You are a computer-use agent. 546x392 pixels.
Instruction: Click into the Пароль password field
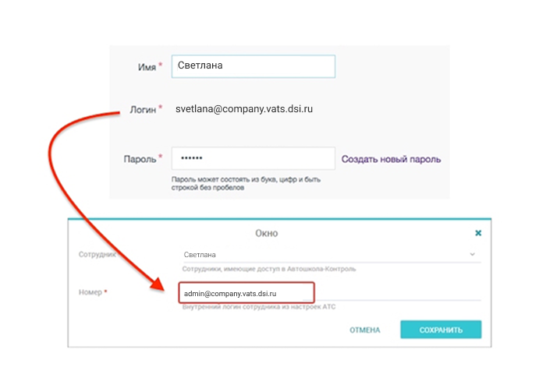click(x=253, y=158)
